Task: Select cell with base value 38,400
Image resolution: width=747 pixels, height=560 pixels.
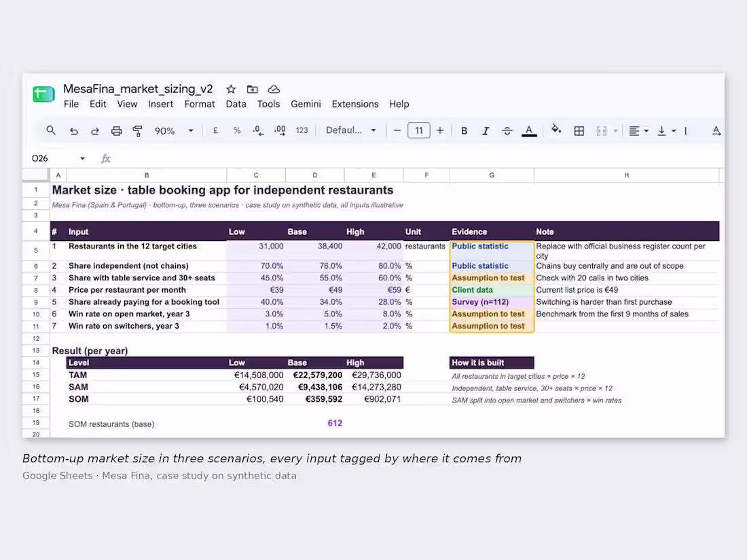Action: 315,250
